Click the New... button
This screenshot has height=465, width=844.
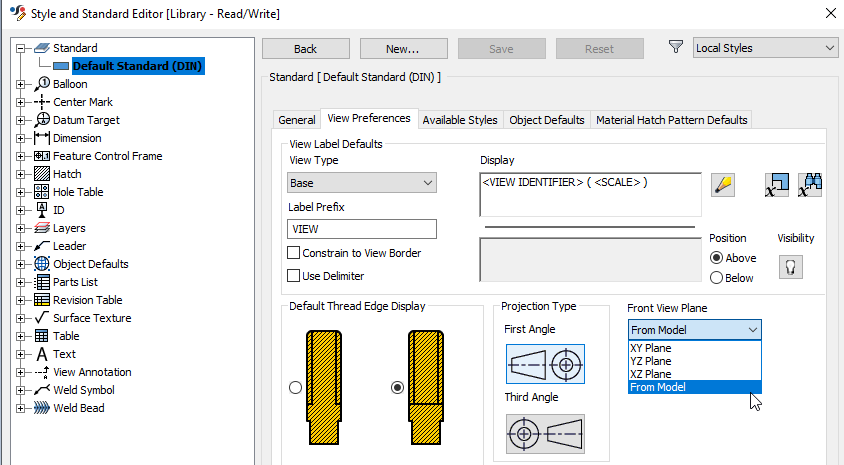pyautogui.click(x=404, y=48)
